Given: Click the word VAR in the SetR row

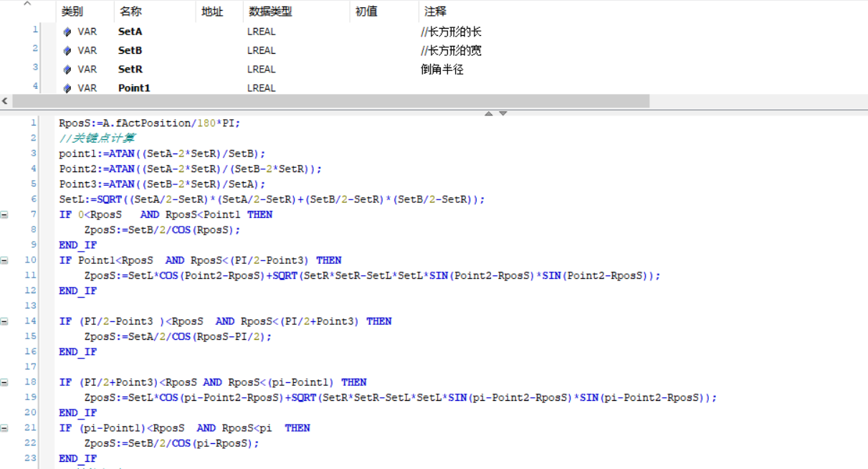Looking at the screenshot, I should (x=87, y=70).
